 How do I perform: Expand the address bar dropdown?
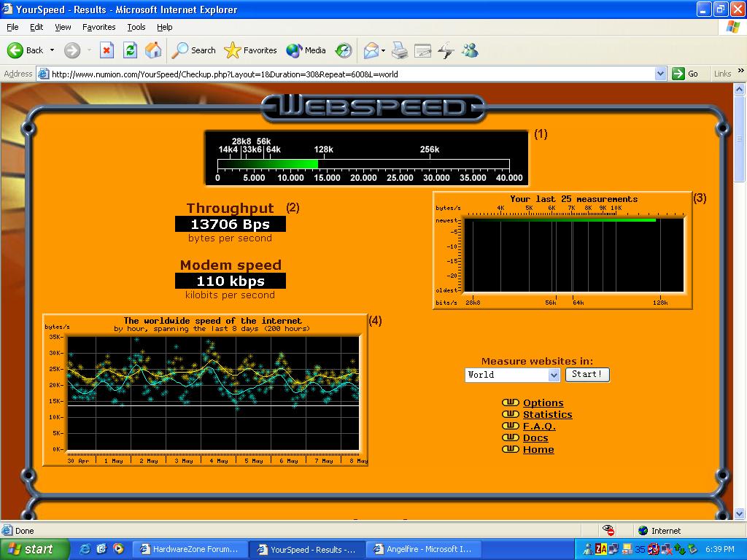tap(660, 74)
